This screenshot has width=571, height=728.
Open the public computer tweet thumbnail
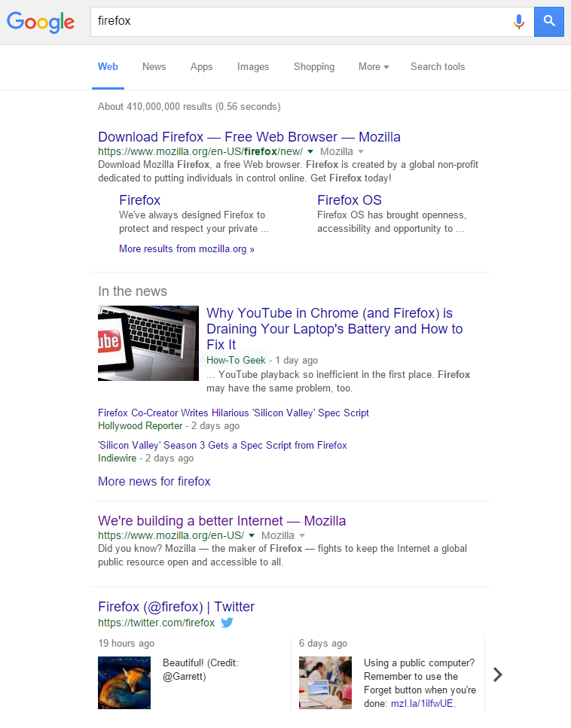[325, 683]
